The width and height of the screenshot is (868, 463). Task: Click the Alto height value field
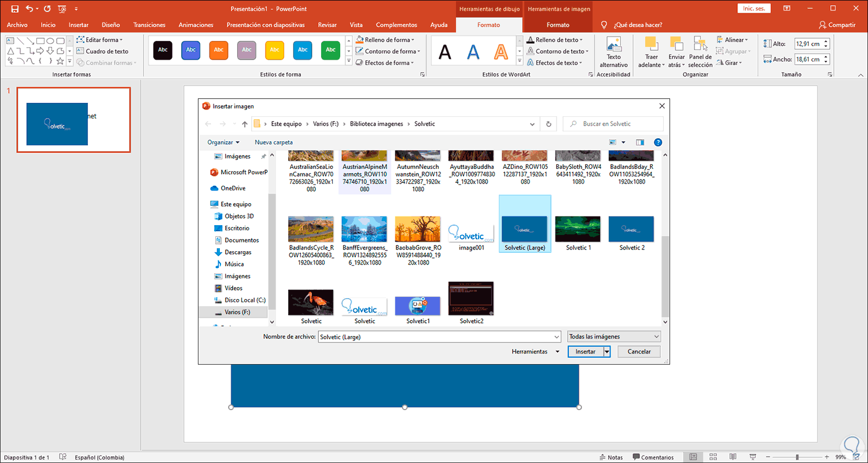(808, 43)
